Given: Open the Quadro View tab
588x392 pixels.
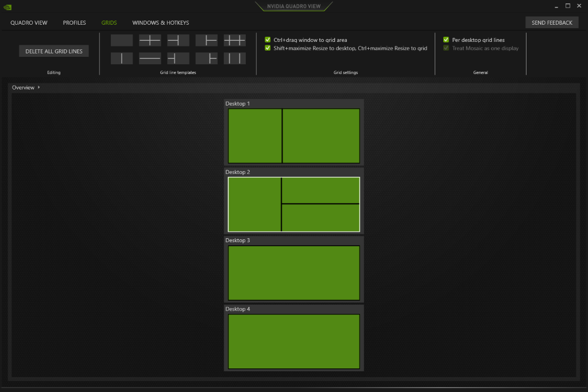Looking at the screenshot, I should pyautogui.click(x=29, y=22).
